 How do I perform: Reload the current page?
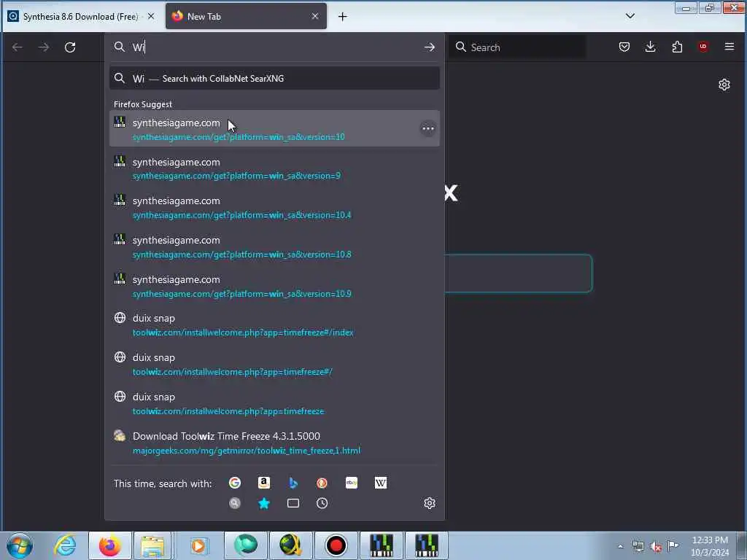click(70, 47)
